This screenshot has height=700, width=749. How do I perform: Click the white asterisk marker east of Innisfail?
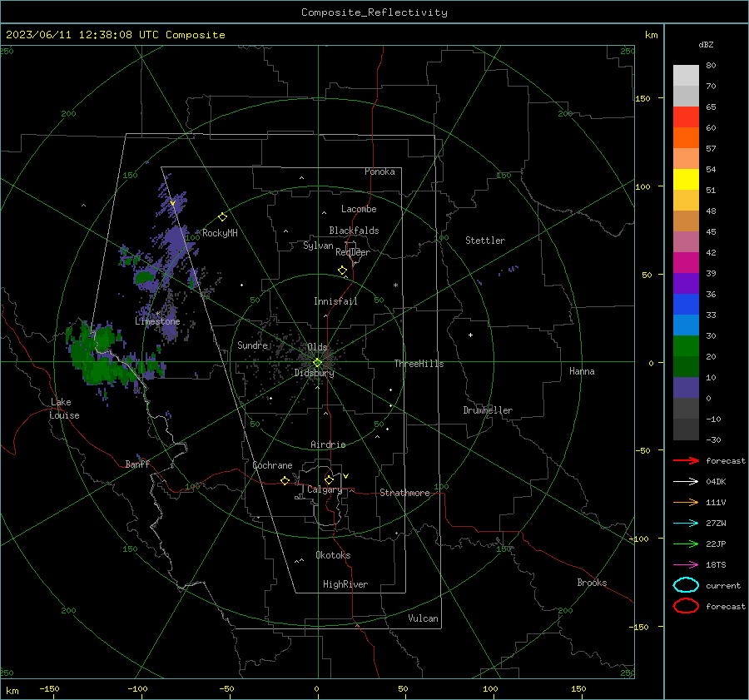pyautogui.click(x=395, y=285)
